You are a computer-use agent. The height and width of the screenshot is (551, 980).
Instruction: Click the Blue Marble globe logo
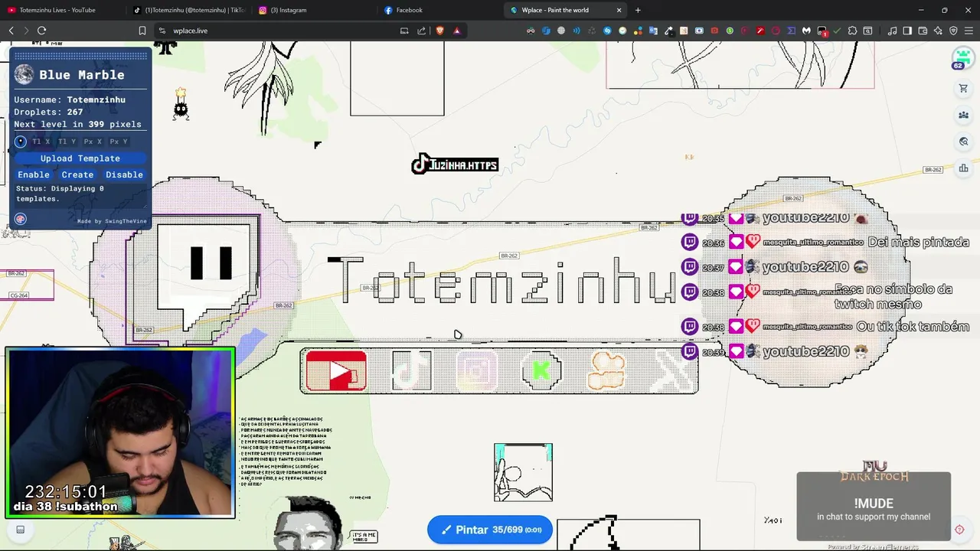tap(24, 74)
